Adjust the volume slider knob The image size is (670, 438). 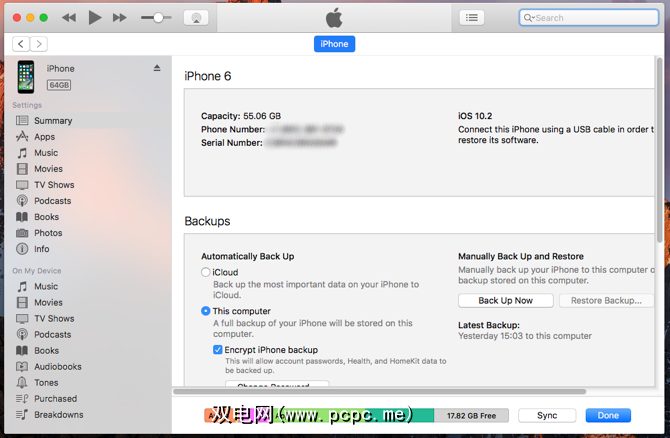coord(158,18)
